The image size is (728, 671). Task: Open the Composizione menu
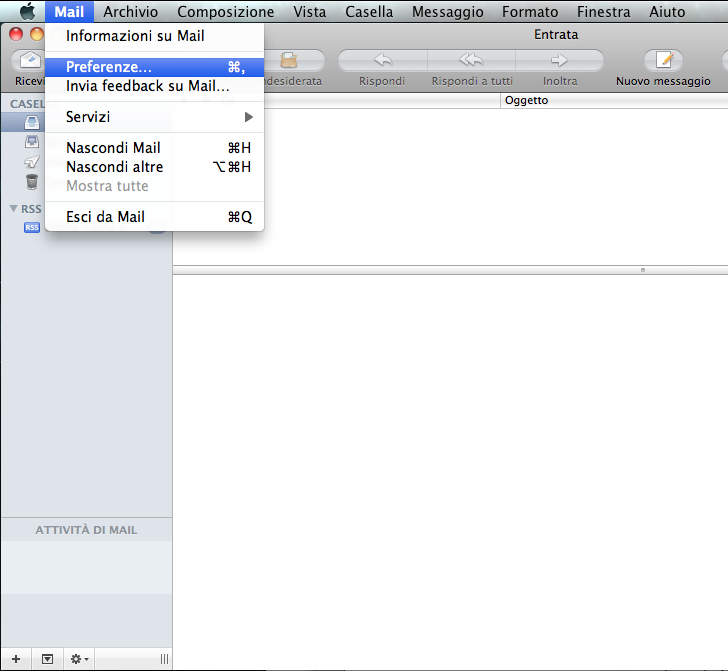click(x=225, y=12)
